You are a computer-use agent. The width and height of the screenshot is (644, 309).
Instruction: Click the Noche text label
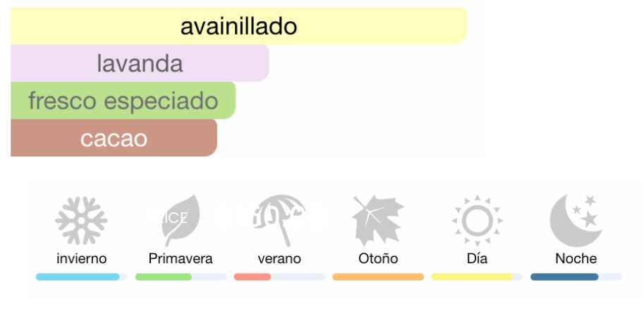[576, 259]
